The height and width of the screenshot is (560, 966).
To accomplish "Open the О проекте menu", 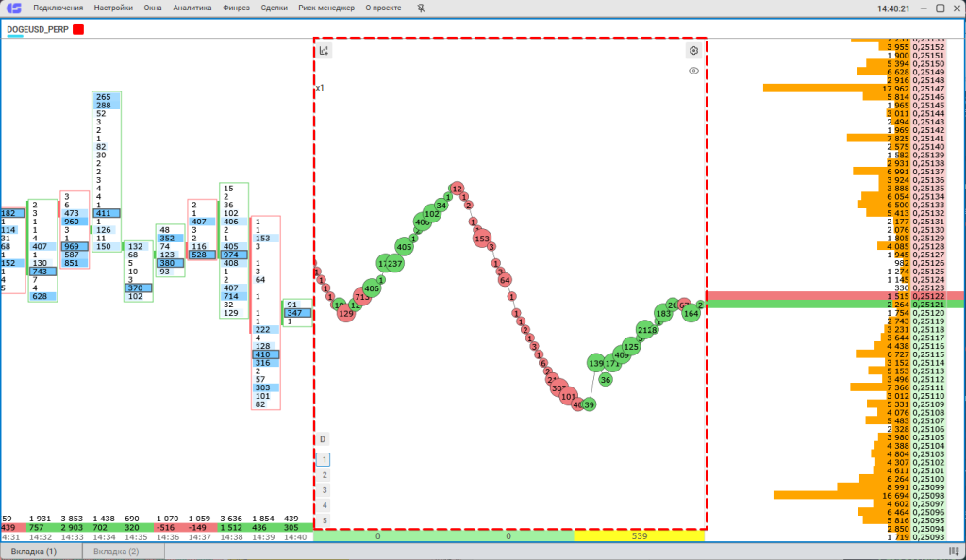I will coord(383,8).
